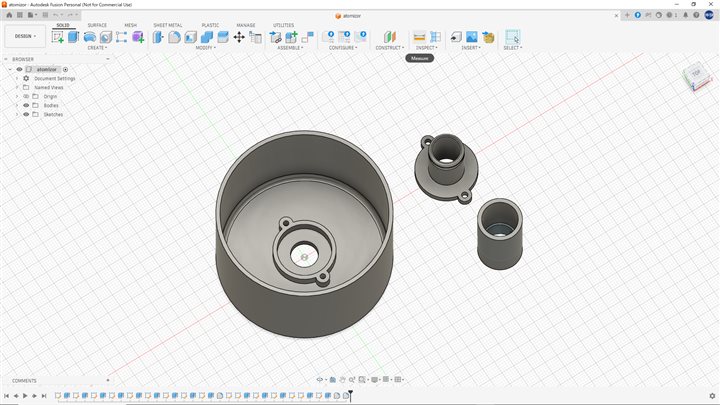Open the CONSTRUCT dropdown menu
Viewport: 720px width, 405px height.
point(390,48)
